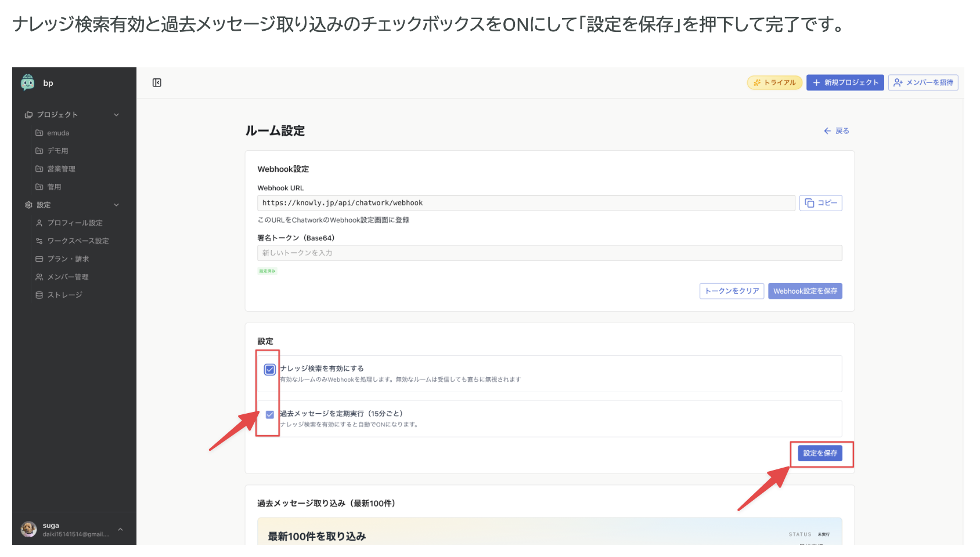Click the 設定 gear icon
The image size is (980, 557).
[27, 205]
